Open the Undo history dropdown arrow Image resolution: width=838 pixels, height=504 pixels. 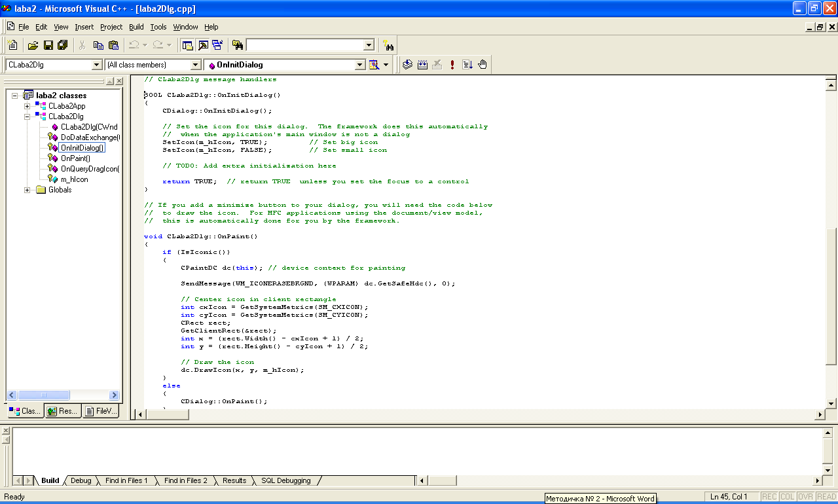(x=145, y=45)
